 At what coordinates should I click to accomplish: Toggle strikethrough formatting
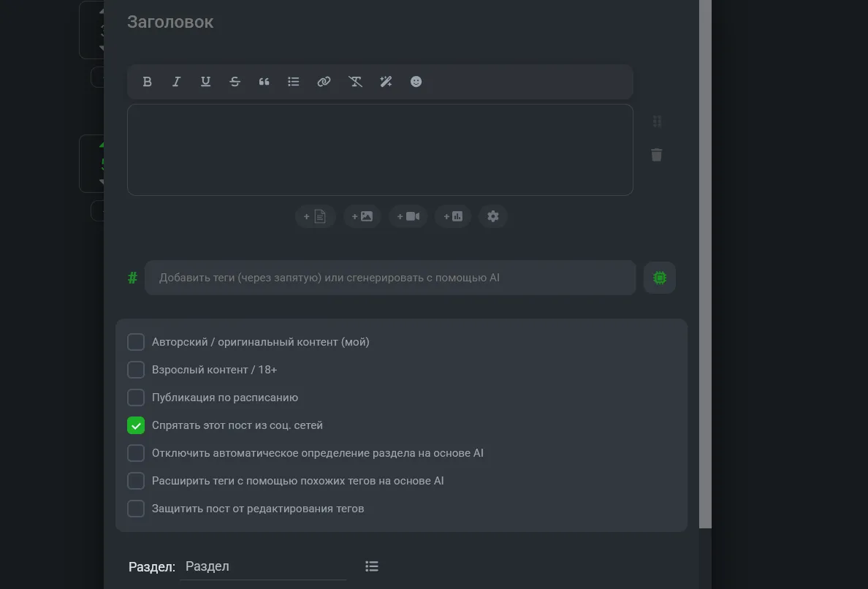coord(235,82)
